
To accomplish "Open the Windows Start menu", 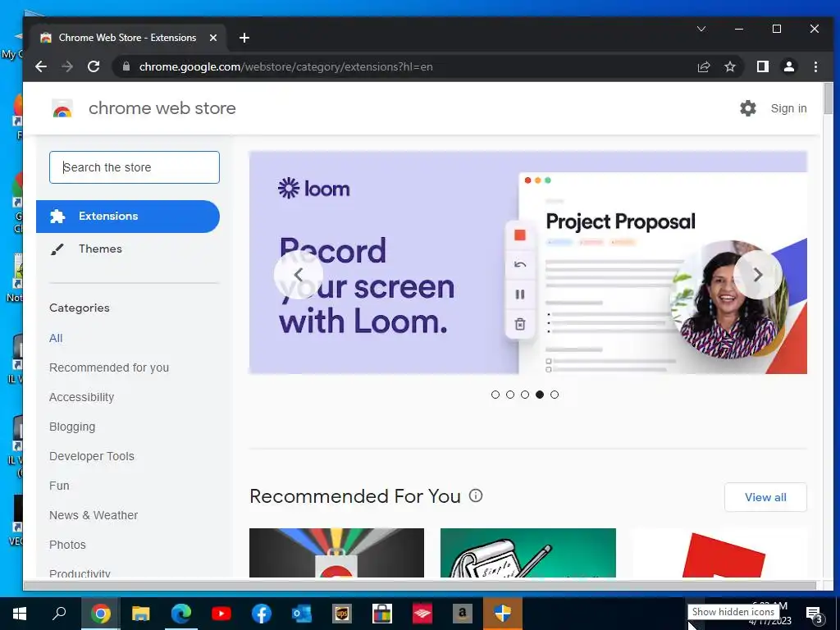I will click(x=20, y=614).
